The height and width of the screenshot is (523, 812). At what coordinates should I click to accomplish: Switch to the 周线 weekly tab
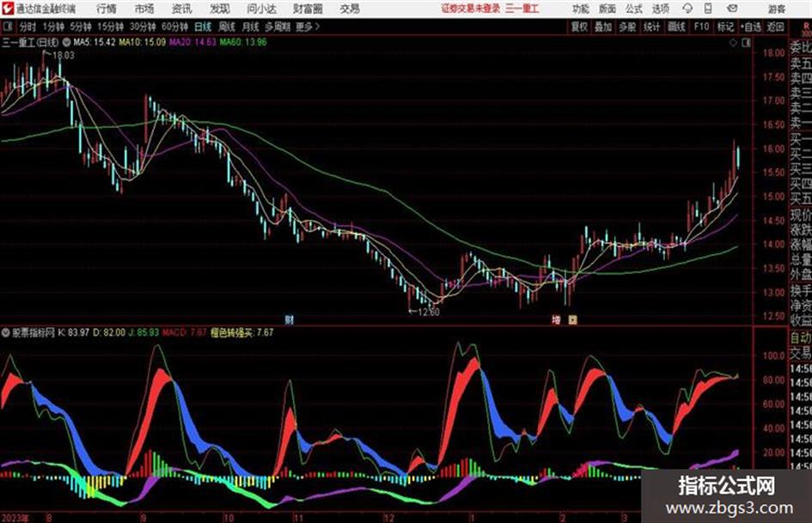[227, 27]
